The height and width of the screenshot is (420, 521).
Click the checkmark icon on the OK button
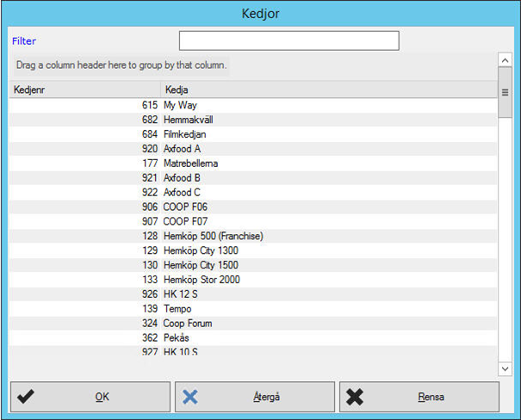[x=26, y=397]
